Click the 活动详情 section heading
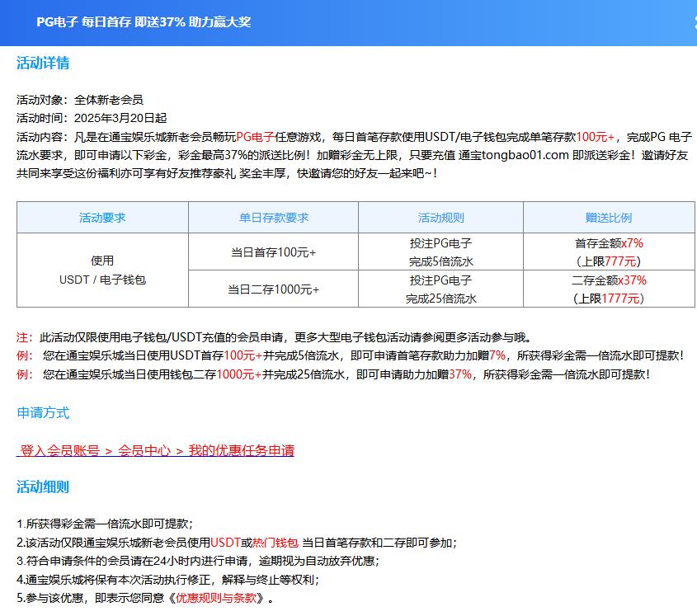The width and height of the screenshot is (697, 616). (x=43, y=63)
